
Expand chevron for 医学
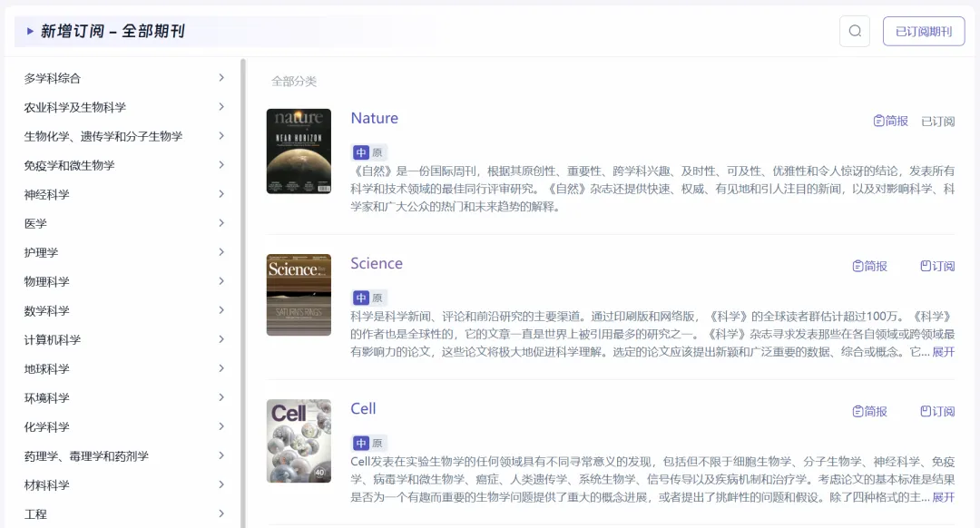[x=221, y=223]
